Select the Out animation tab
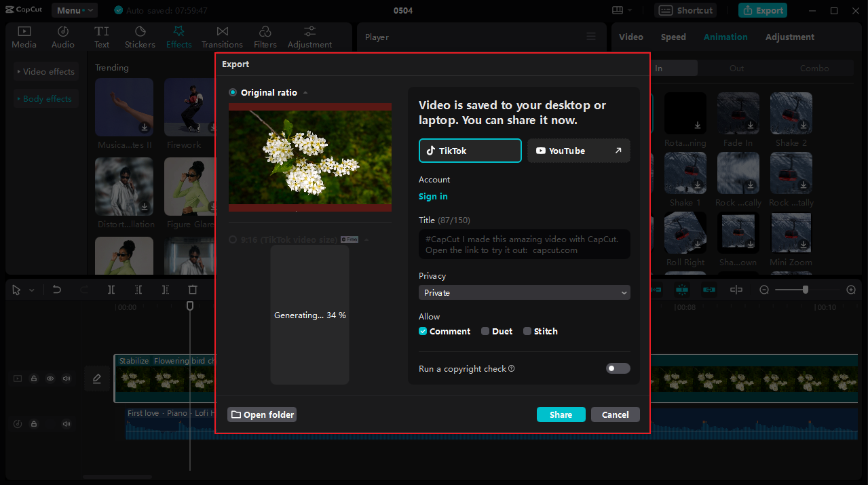The height and width of the screenshot is (485, 868). [737, 68]
